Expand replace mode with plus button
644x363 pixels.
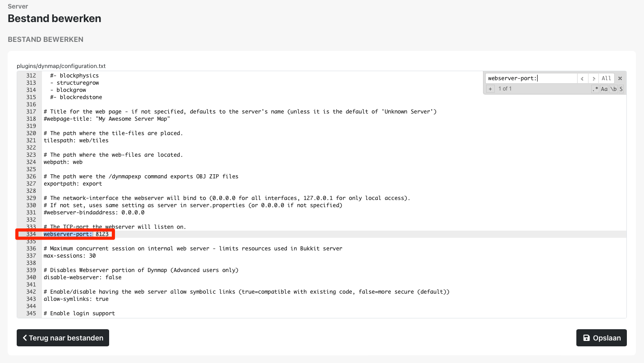coord(490,89)
